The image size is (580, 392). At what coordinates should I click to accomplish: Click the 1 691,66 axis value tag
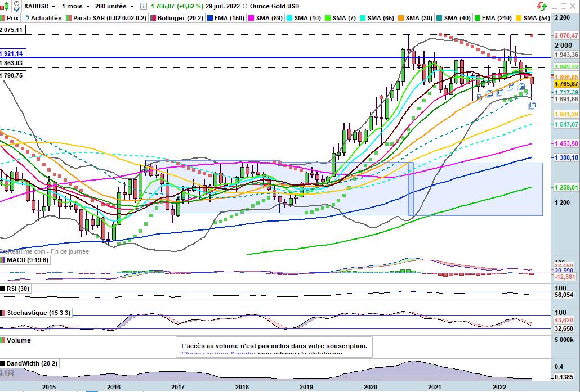[566, 99]
